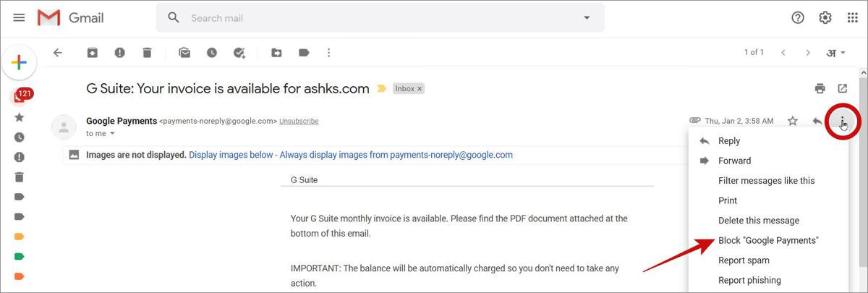Click the Print all icon
Image resolution: width=868 pixels, height=293 pixels.
tap(820, 88)
